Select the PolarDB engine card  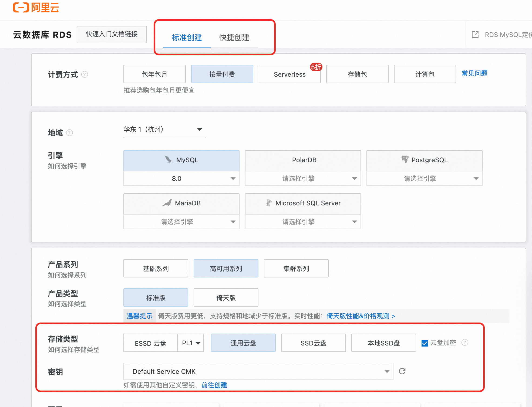(x=303, y=161)
